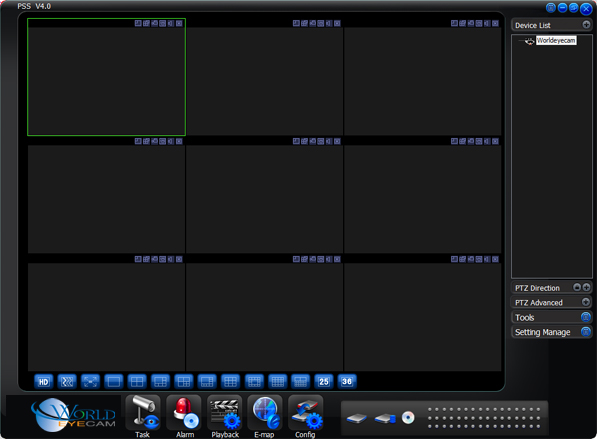Click the HD quality button
The width and height of the screenshot is (597, 439).
43,382
